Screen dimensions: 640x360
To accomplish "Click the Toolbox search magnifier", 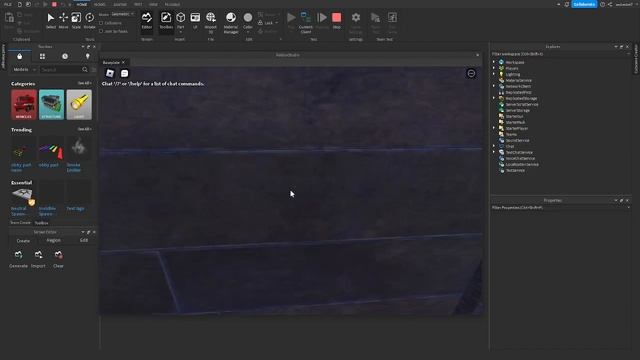I will (x=85, y=70).
